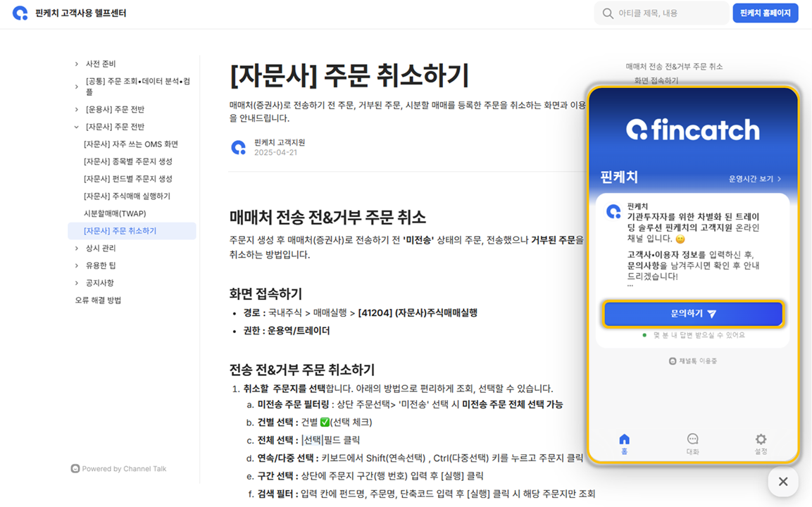Open [자문사] 주식매매 실행하기 article
The image size is (812, 507).
(x=127, y=196)
